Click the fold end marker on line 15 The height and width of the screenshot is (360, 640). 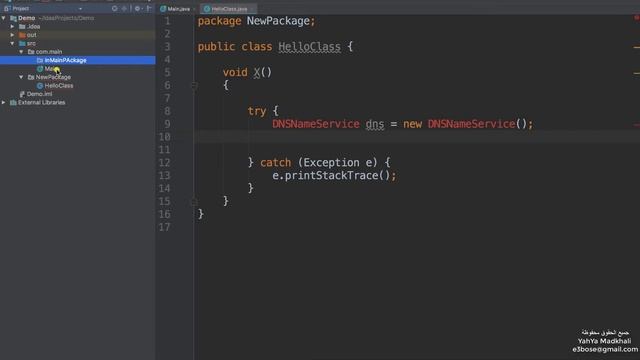click(195, 201)
